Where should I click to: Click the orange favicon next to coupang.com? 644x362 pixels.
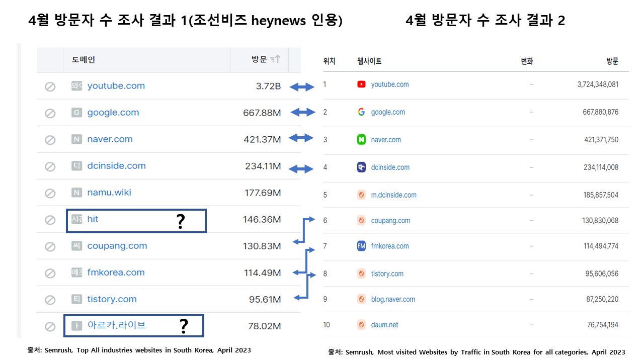pyautogui.click(x=361, y=220)
